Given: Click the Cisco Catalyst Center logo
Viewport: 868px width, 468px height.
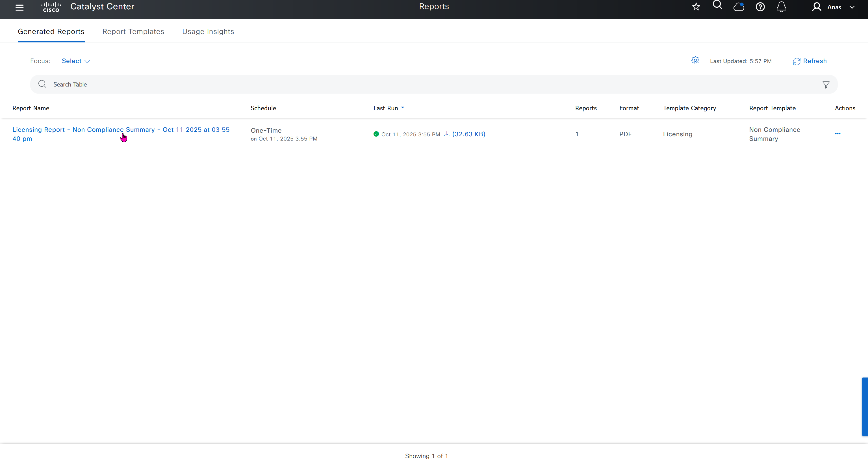Looking at the screenshot, I should point(51,7).
